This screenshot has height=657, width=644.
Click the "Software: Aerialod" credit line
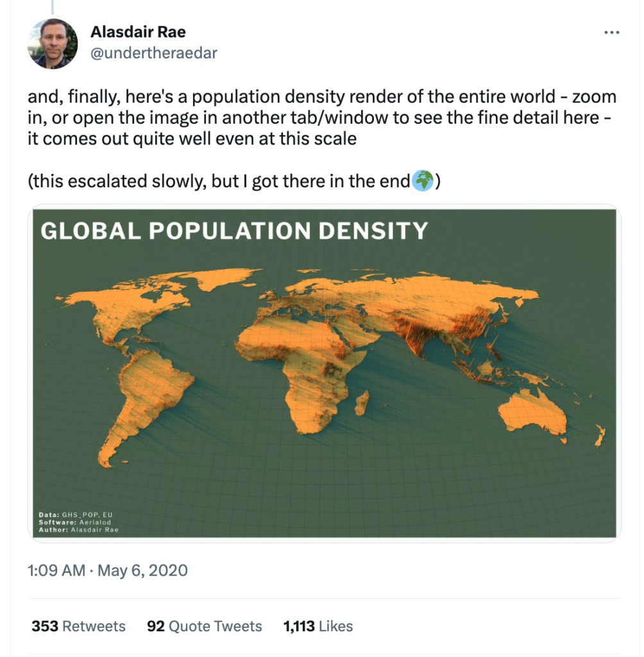74,522
